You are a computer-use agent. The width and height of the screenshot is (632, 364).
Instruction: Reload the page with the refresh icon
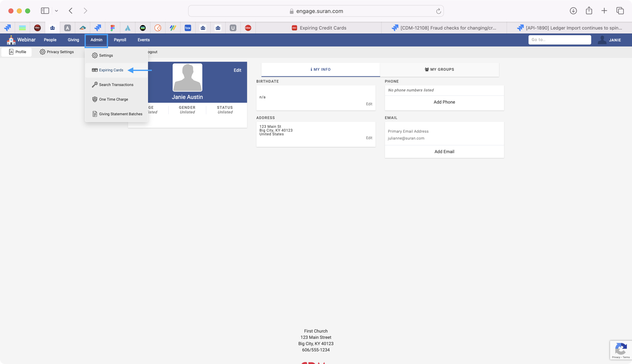[x=438, y=11]
